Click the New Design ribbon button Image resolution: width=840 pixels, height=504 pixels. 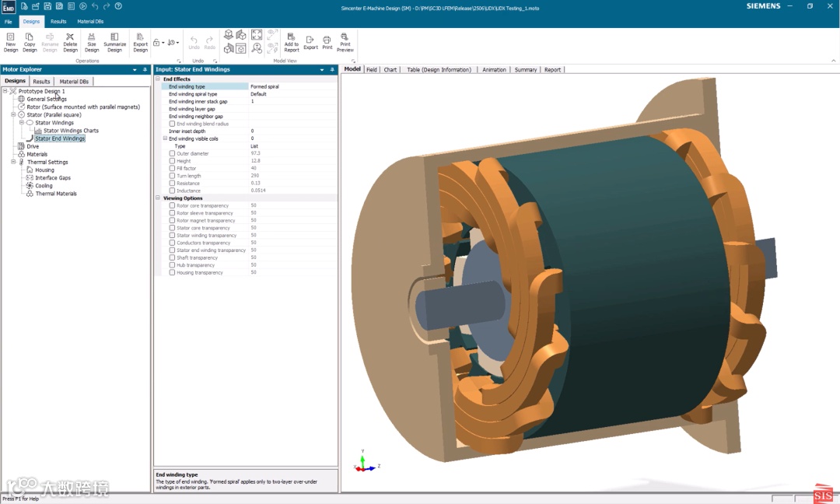pos(11,42)
